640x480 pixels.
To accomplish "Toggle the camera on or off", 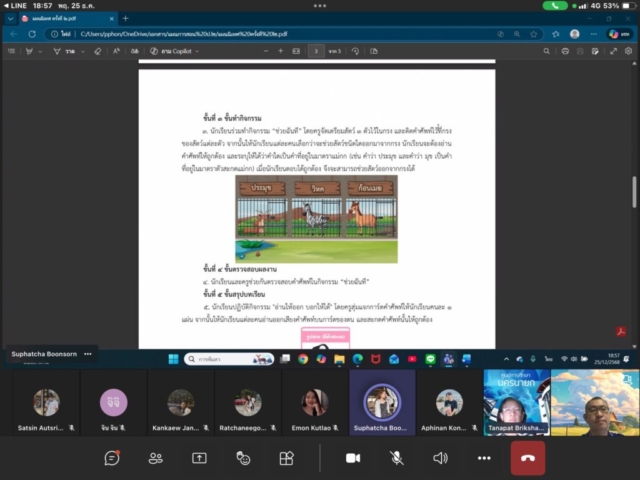I will pos(352,458).
